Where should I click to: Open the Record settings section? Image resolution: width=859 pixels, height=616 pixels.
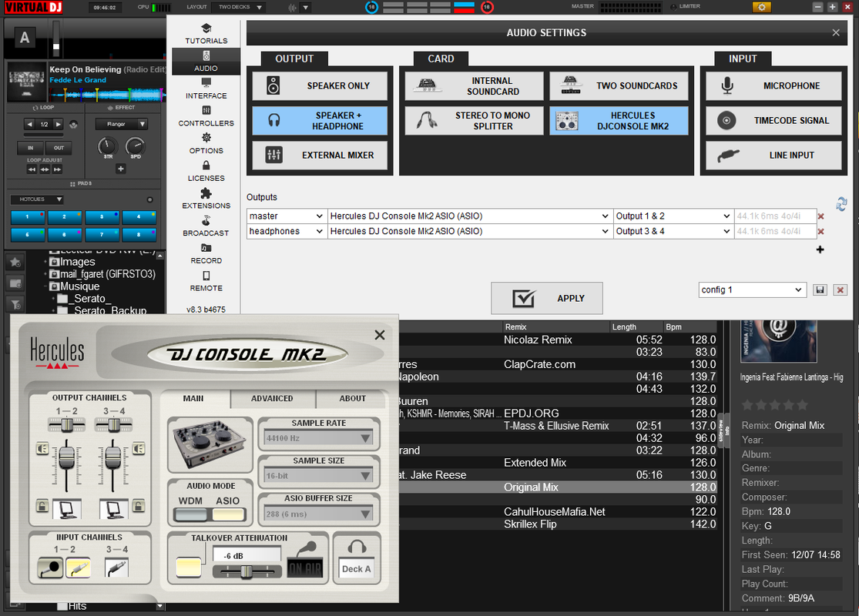[x=206, y=254]
